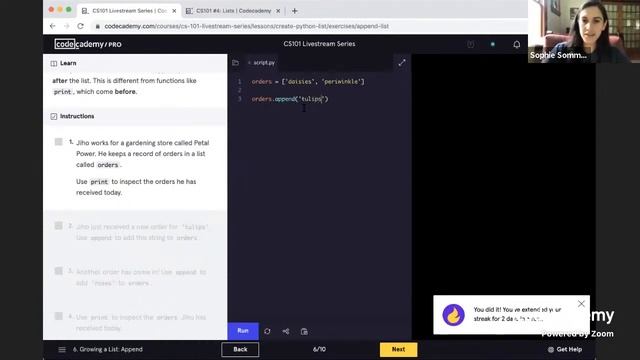
Task: Click the Sophie Somm... webcam thumbnail
Action: pos(584,31)
